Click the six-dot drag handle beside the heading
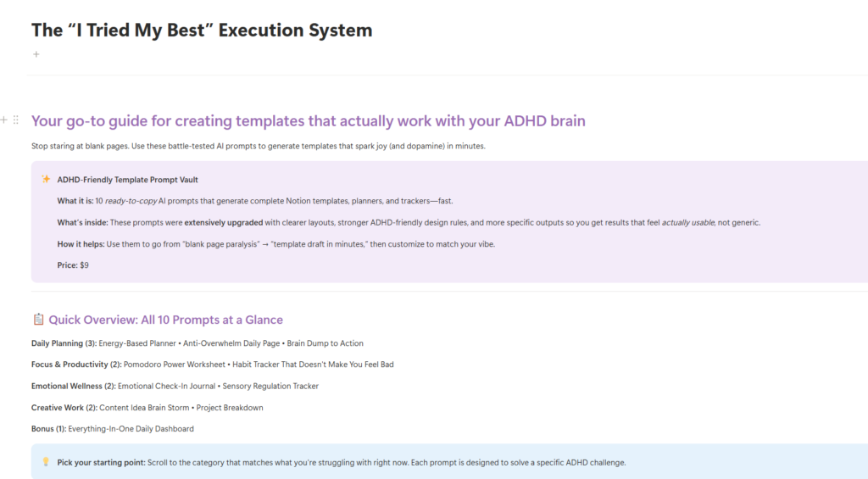 point(16,120)
